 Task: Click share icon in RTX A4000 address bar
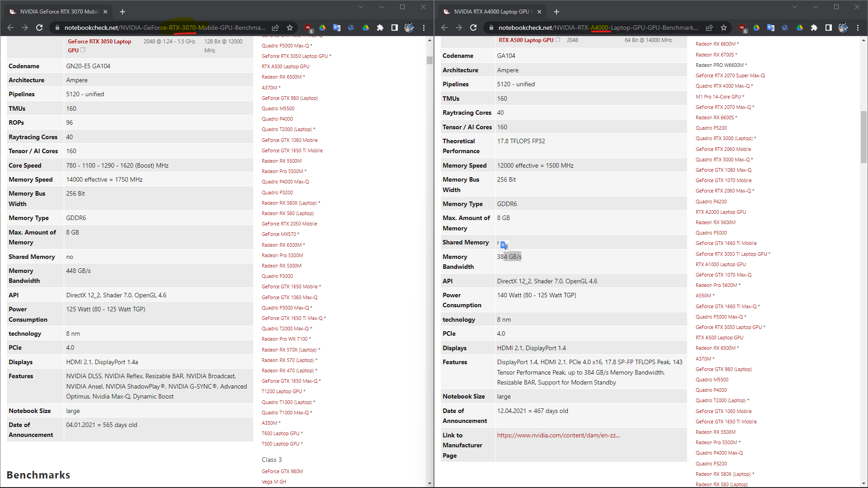[709, 28]
